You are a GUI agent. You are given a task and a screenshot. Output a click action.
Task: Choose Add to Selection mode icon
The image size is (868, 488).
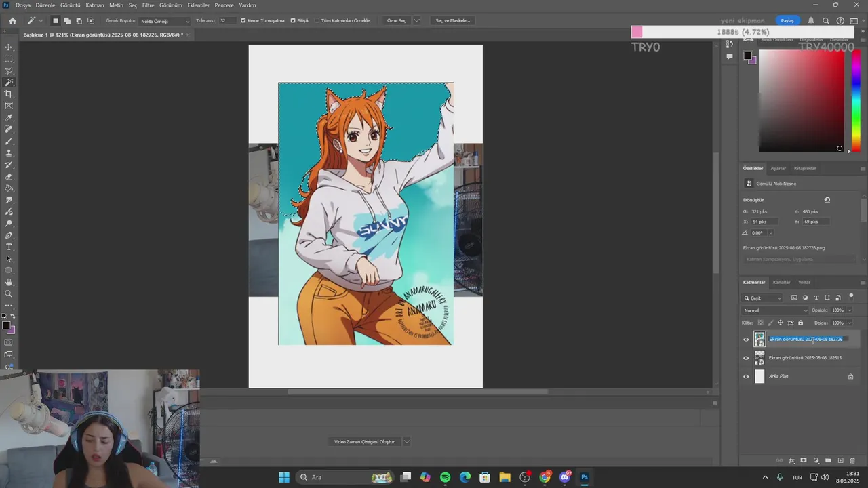[x=67, y=20]
